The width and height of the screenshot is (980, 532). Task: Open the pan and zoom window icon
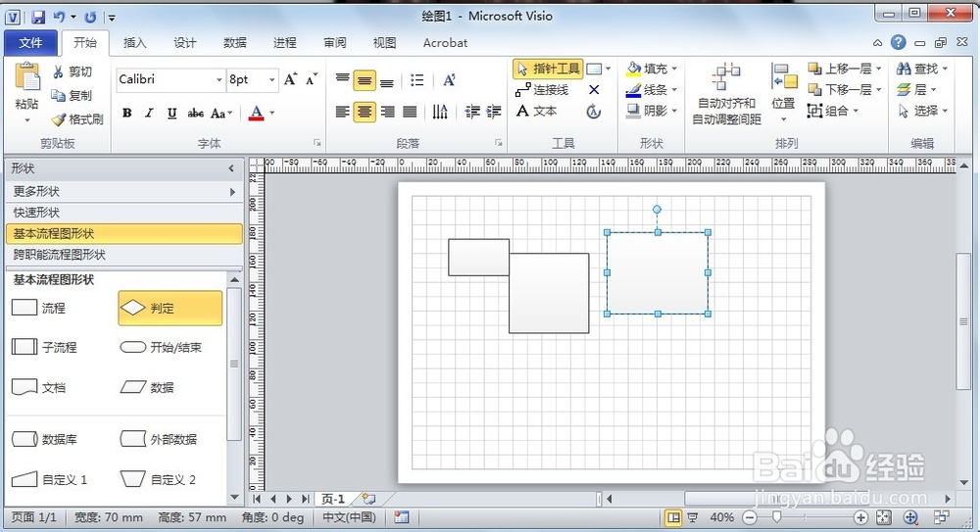(x=910, y=517)
